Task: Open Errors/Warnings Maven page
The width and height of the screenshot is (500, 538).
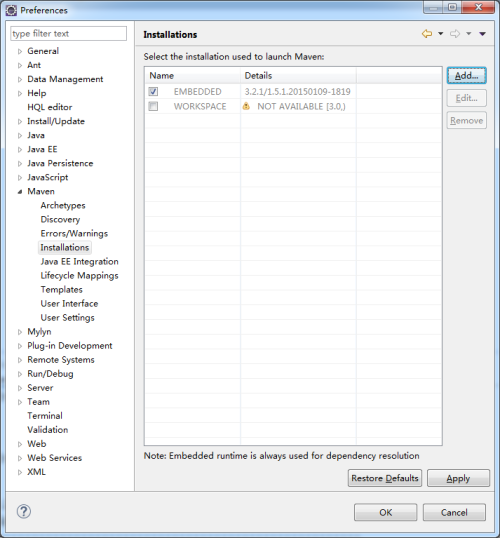Action: [x=74, y=234]
